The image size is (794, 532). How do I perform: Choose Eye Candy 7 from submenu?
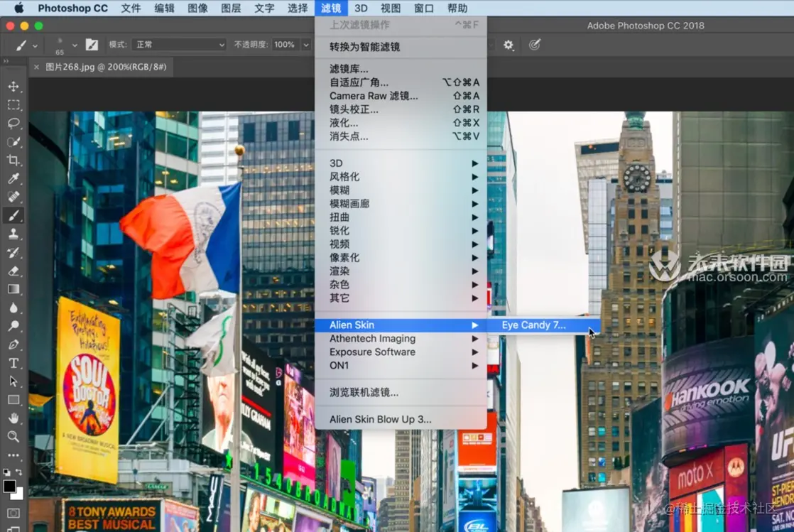543,325
